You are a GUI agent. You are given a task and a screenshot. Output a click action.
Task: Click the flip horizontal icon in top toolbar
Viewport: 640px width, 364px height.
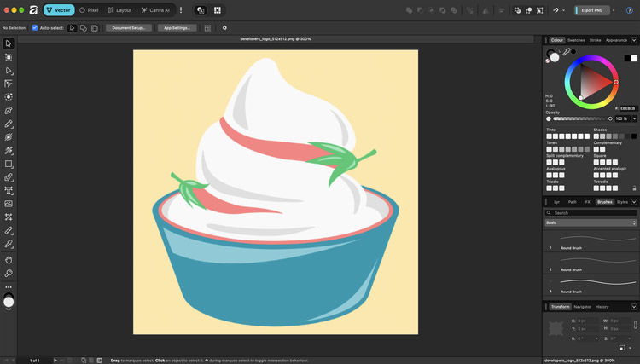(486, 10)
